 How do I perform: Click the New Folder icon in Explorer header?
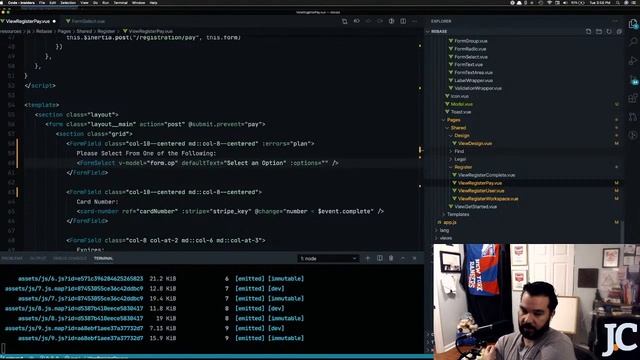click(599, 31)
